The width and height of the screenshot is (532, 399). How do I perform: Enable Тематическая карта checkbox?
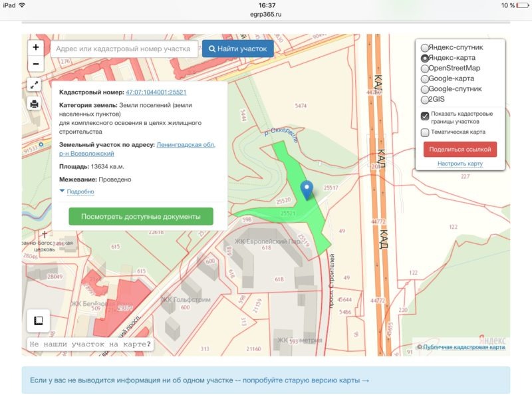point(425,132)
